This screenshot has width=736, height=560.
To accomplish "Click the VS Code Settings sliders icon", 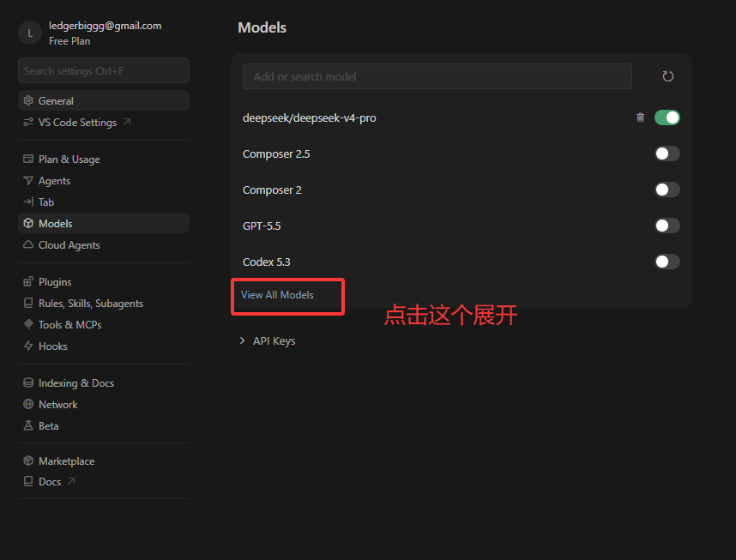I will pos(28,122).
